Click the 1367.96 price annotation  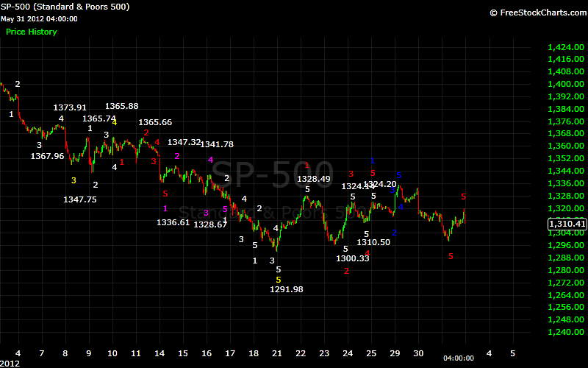point(47,156)
